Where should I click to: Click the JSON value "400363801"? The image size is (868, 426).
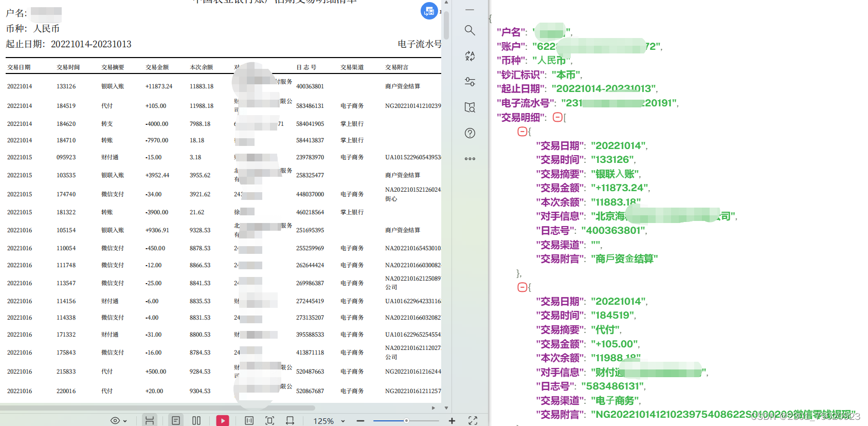[613, 231]
